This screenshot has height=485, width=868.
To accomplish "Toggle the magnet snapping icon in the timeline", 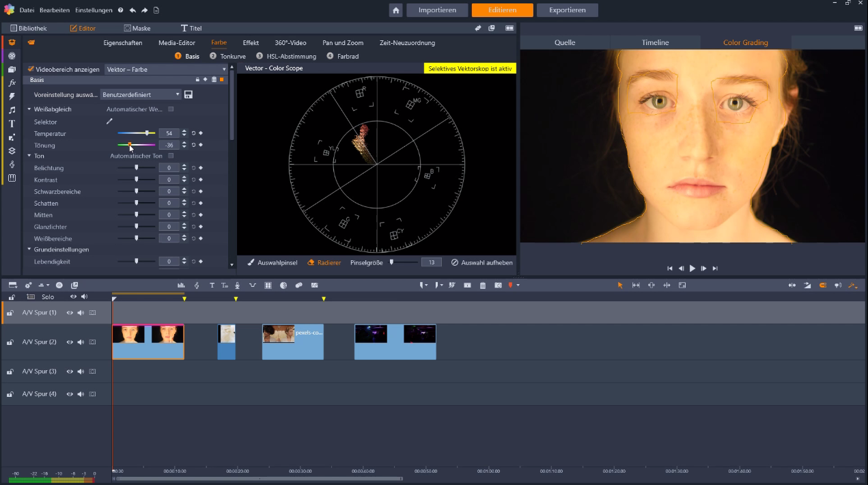I will (822, 285).
